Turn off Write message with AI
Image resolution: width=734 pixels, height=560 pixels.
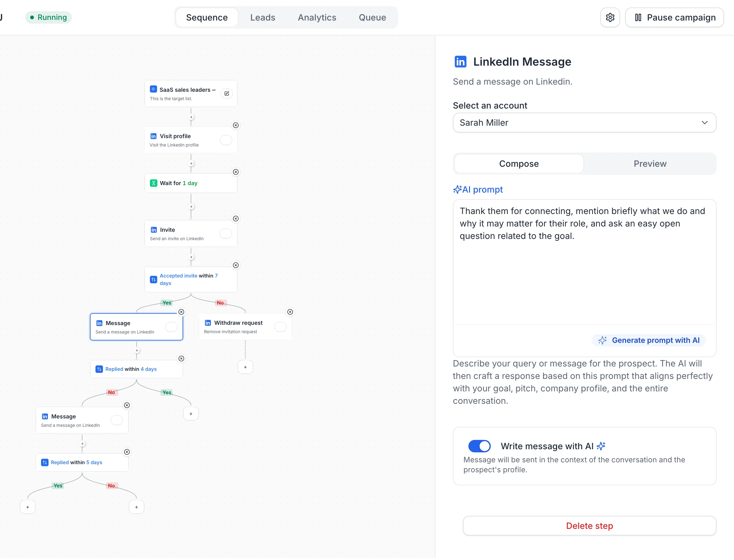[x=480, y=446]
